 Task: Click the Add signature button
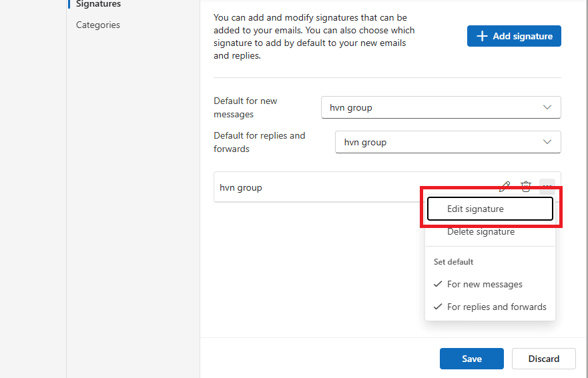[x=514, y=36]
